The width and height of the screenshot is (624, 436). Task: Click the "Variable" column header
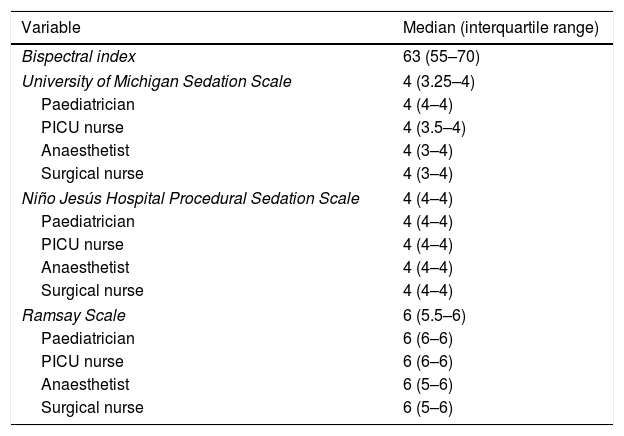[x=52, y=29]
